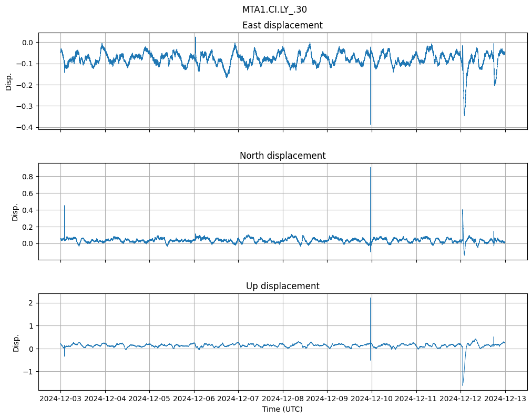Click the Up displacement subplot title
The image size is (532, 418).
(282, 286)
